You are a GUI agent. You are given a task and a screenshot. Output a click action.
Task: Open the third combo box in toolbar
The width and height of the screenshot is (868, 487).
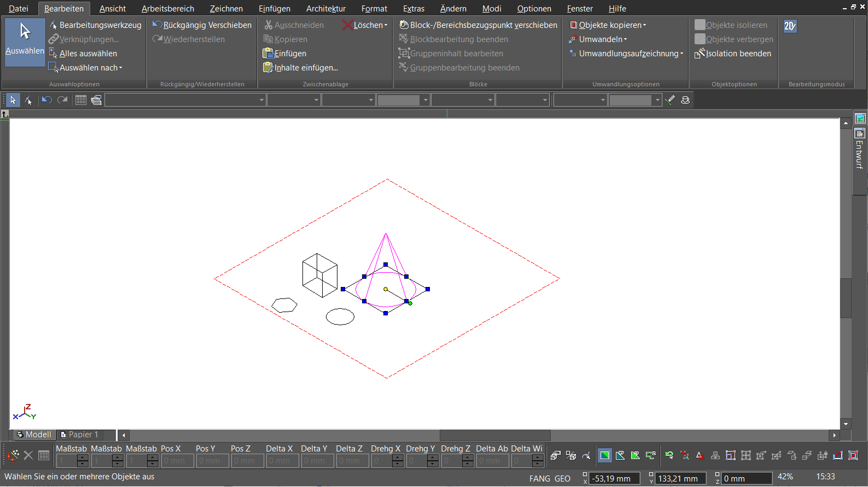coord(348,100)
